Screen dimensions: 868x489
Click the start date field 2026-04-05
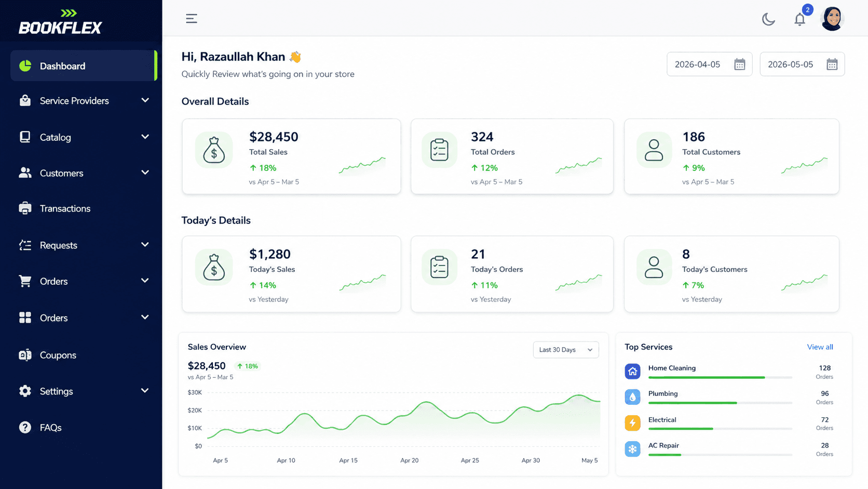709,64
